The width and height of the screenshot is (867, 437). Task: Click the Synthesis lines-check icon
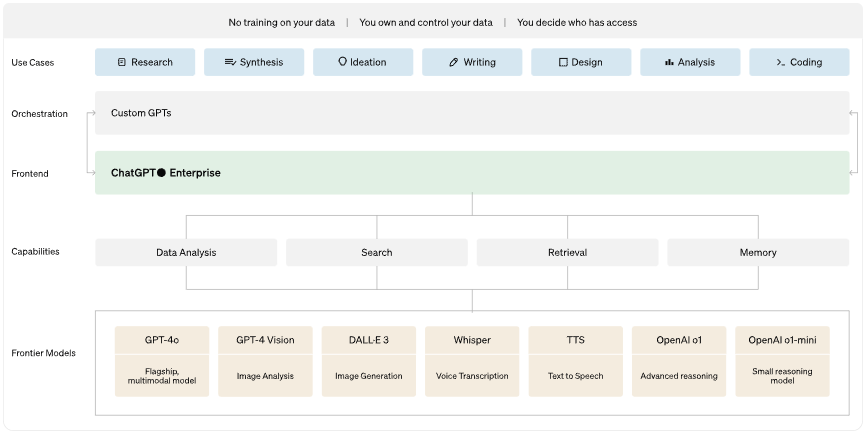tap(230, 62)
